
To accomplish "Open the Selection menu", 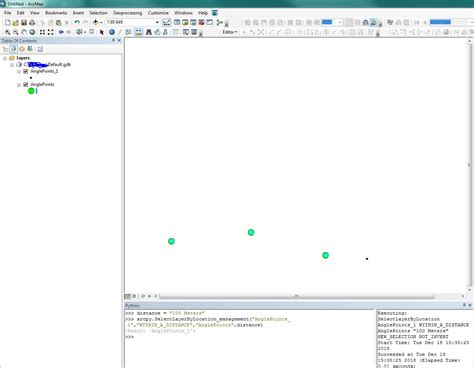I will coord(98,13).
